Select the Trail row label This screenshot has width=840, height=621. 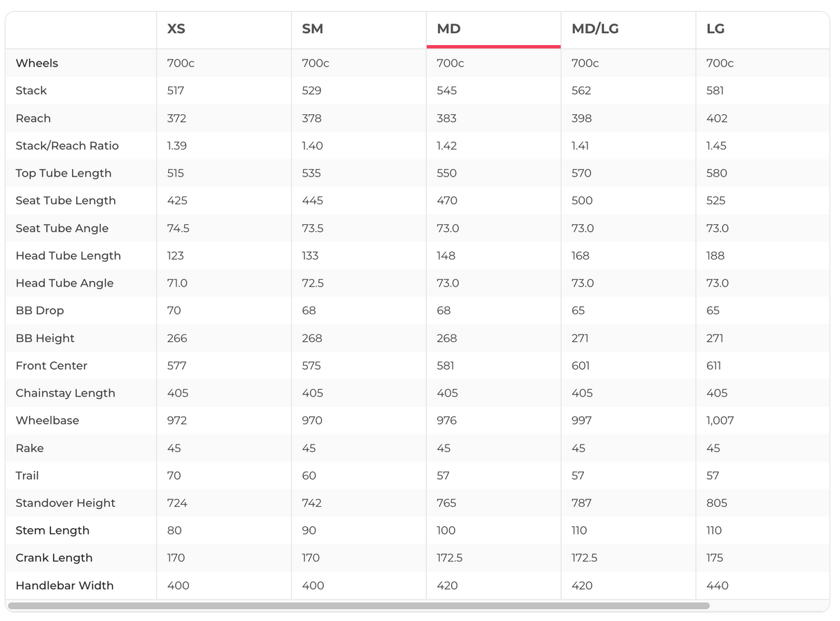28,476
